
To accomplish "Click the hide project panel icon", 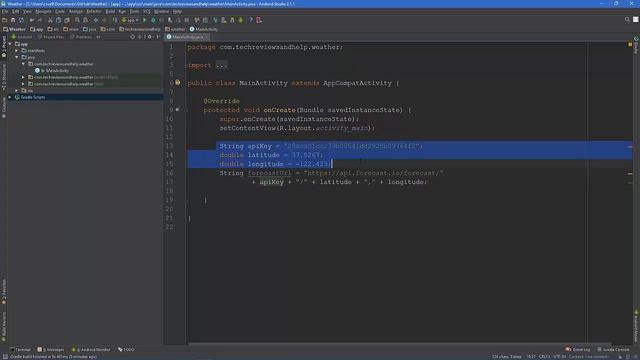I will pyautogui.click(x=158, y=37).
